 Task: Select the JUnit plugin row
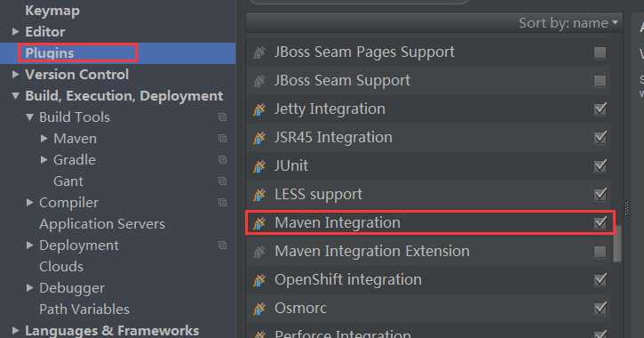(x=429, y=165)
